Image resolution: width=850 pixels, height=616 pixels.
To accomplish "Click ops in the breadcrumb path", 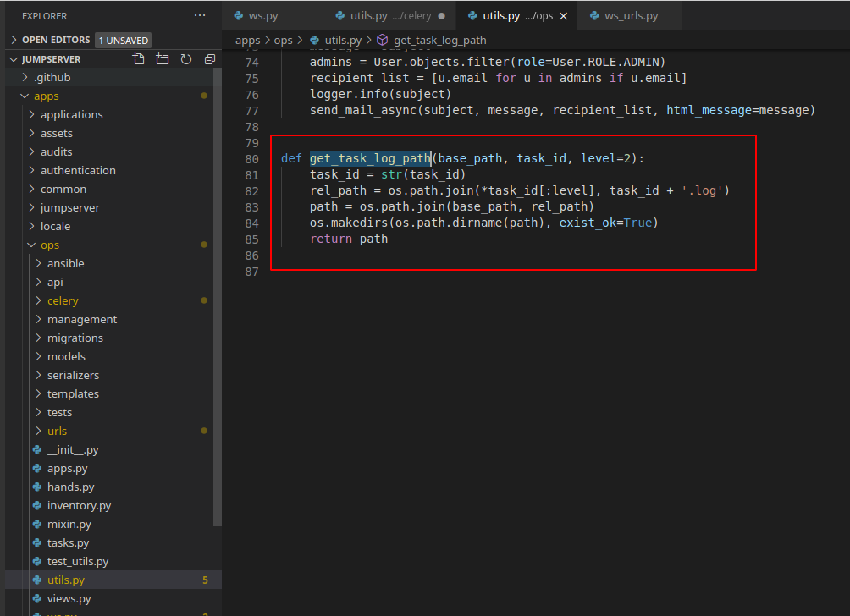I will click(x=283, y=40).
